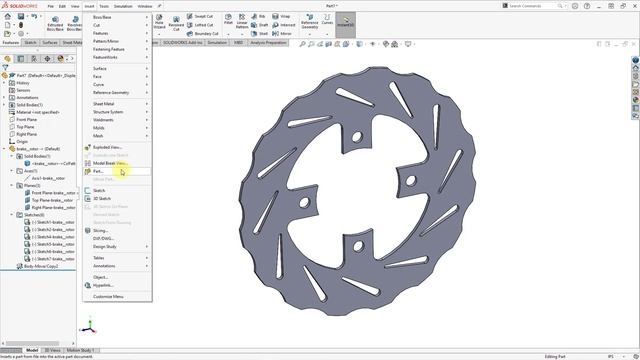
Task: Select the Swept Cut tool
Action: 200,16
